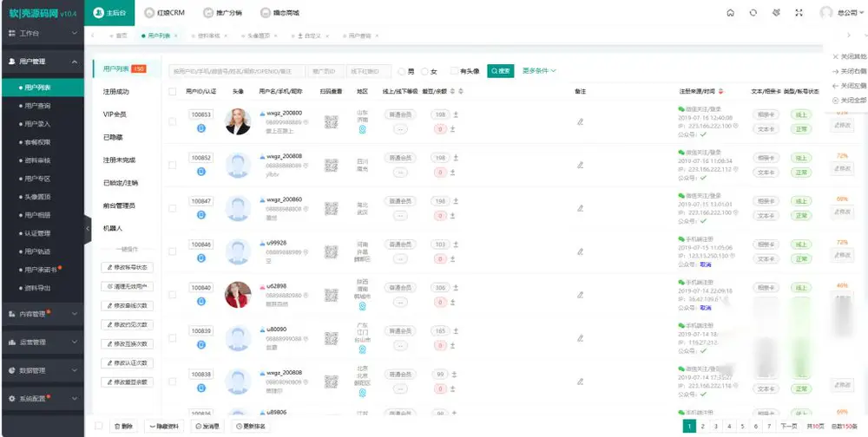Click blue certification badge under ID 100847

pos(201,215)
